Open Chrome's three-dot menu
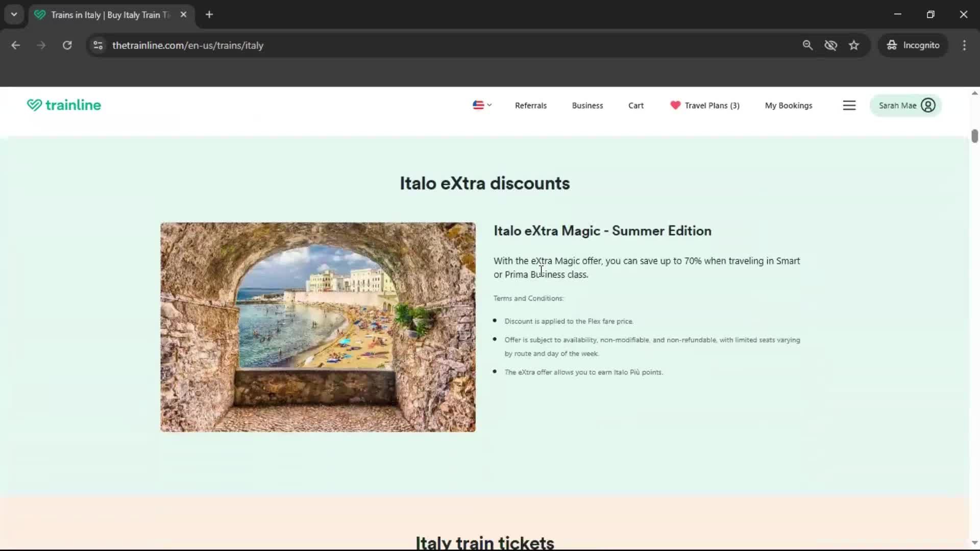This screenshot has width=980, height=551. point(964,45)
